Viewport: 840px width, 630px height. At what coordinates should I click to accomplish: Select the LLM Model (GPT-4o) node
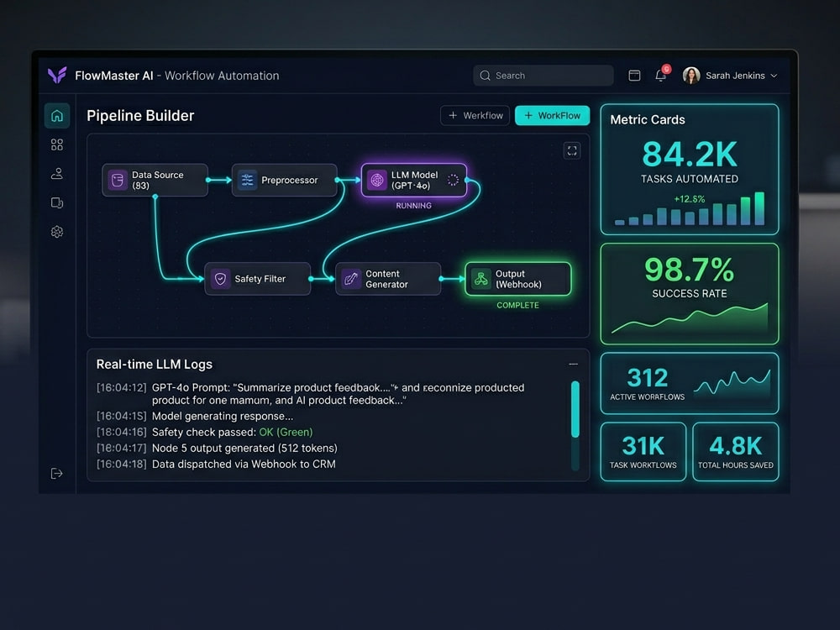pyautogui.click(x=414, y=180)
